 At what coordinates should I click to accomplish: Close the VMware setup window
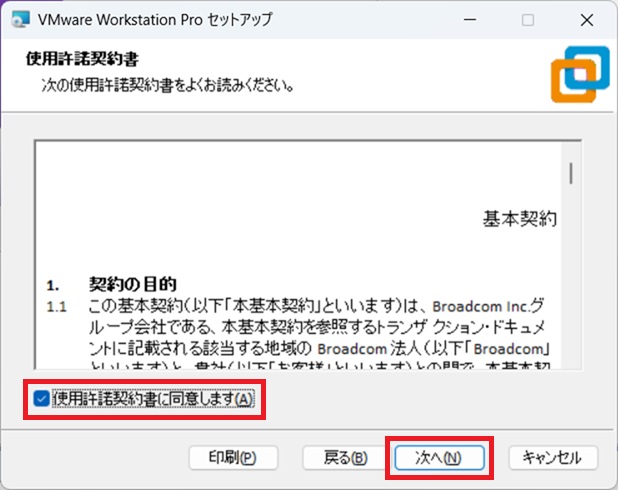tap(586, 19)
